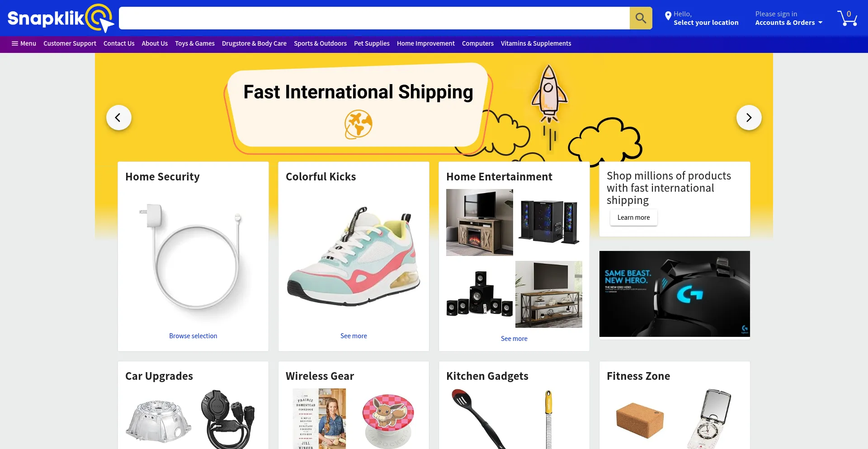The width and height of the screenshot is (868, 449).
Task: Open the Toys & Games category
Action: coord(195,43)
